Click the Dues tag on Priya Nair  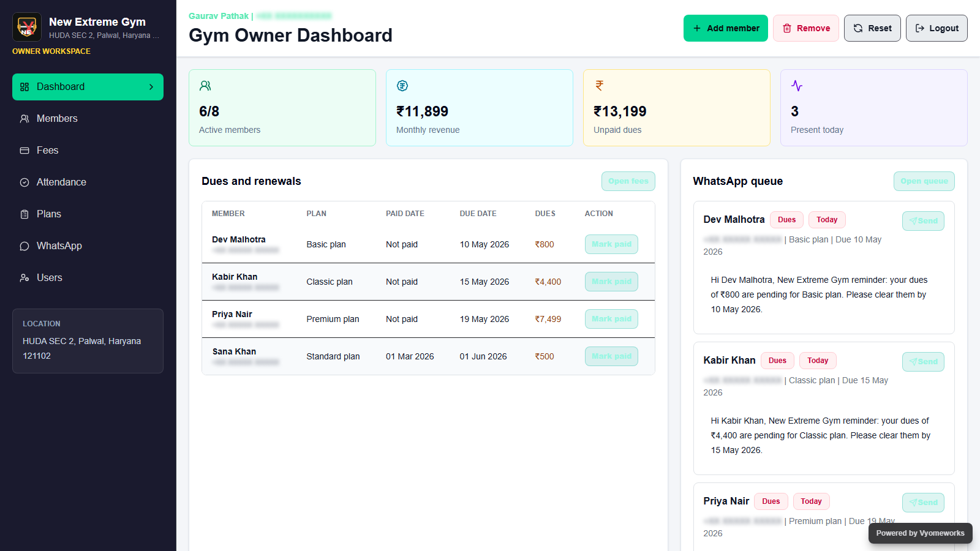771,501
